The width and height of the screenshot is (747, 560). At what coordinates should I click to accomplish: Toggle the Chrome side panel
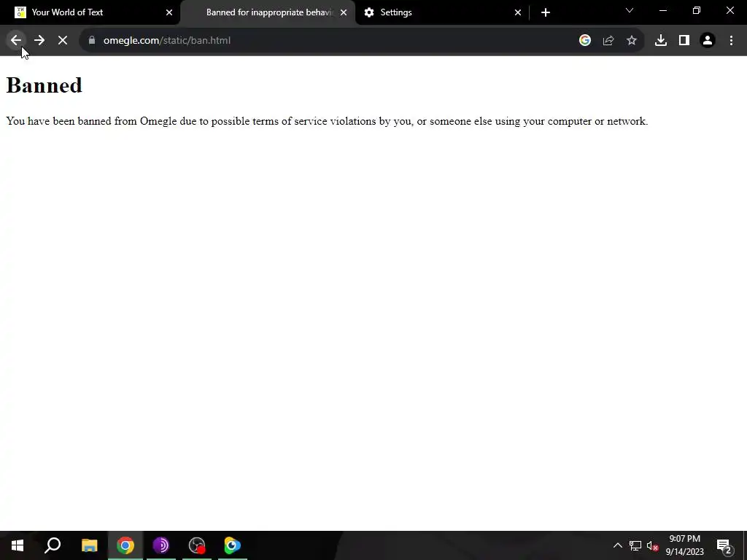click(x=684, y=41)
